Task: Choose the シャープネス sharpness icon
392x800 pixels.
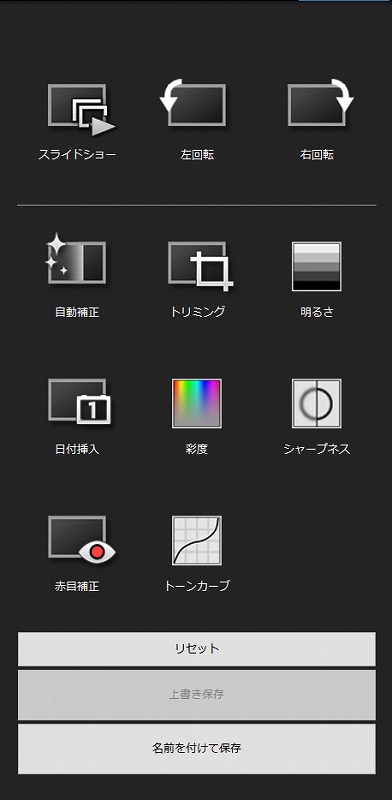Action: 316,403
